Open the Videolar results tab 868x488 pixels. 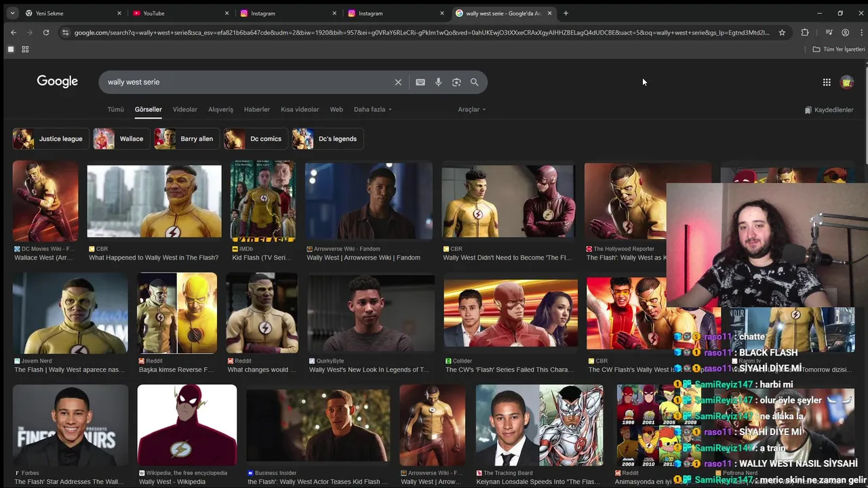point(185,109)
